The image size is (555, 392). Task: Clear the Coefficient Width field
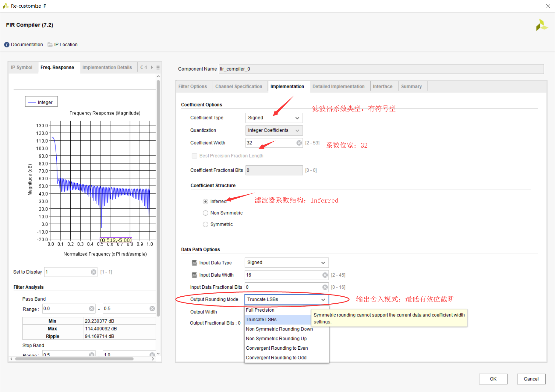[x=299, y=143]
